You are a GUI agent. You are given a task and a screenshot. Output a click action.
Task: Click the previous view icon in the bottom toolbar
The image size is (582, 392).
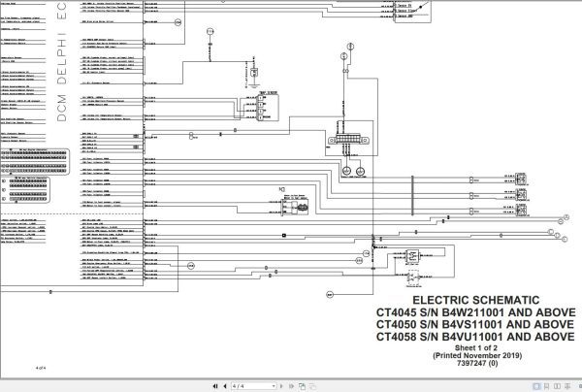(302, 386)
